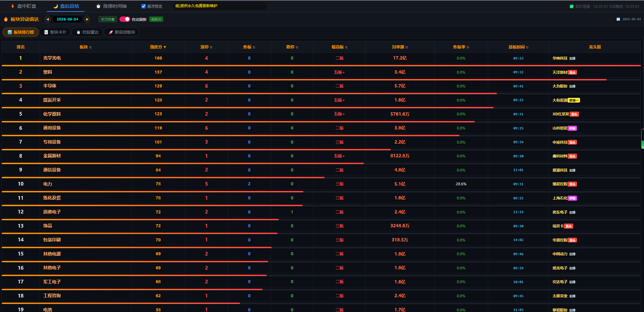This screenshot has width=644, height=312.
Task: Sort table by 强度分 column
Action: (x=158, y=47)
